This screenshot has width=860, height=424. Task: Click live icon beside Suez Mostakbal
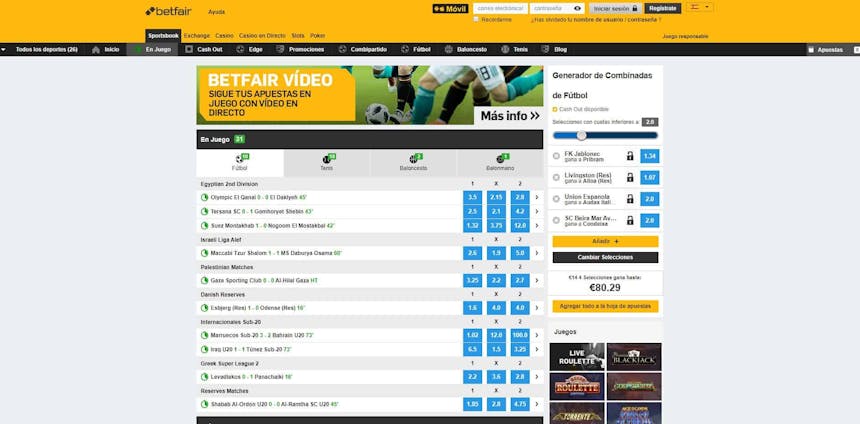click(x=205, y=225)
